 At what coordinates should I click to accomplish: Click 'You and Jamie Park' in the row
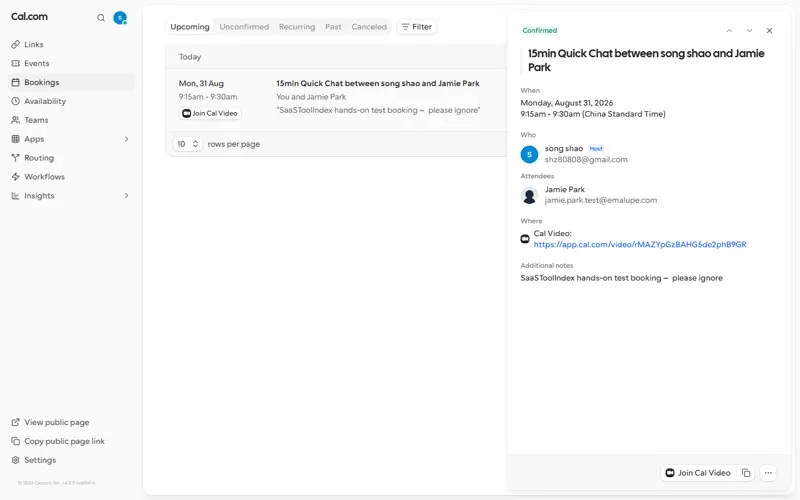pyautogui.click(x=311, y=96)
